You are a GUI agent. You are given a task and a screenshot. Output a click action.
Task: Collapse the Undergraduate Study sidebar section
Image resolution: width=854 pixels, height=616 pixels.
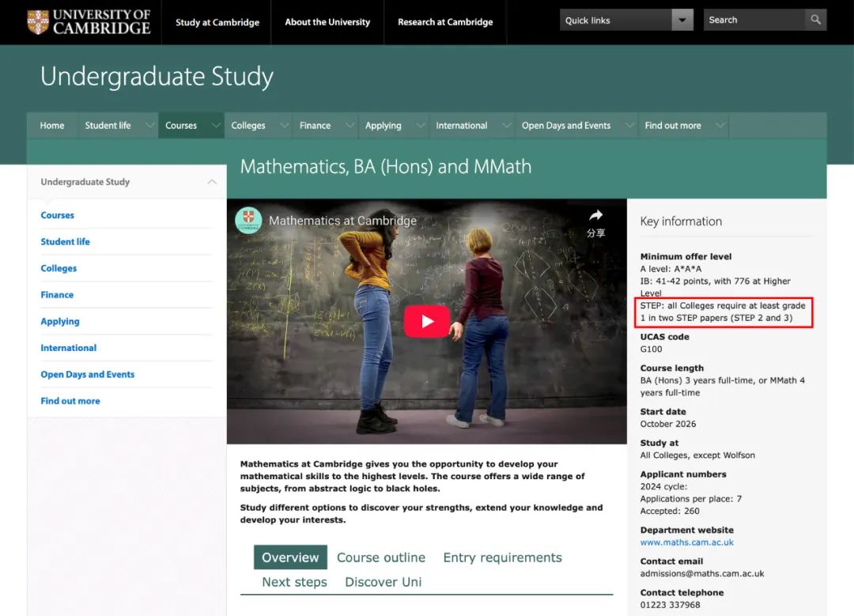coord(212,182)
